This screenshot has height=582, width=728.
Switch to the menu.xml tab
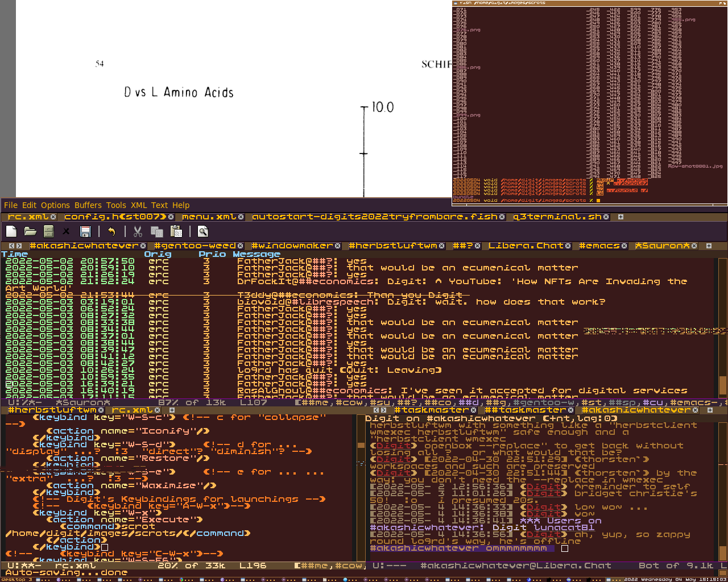click(x=209, y=217)
